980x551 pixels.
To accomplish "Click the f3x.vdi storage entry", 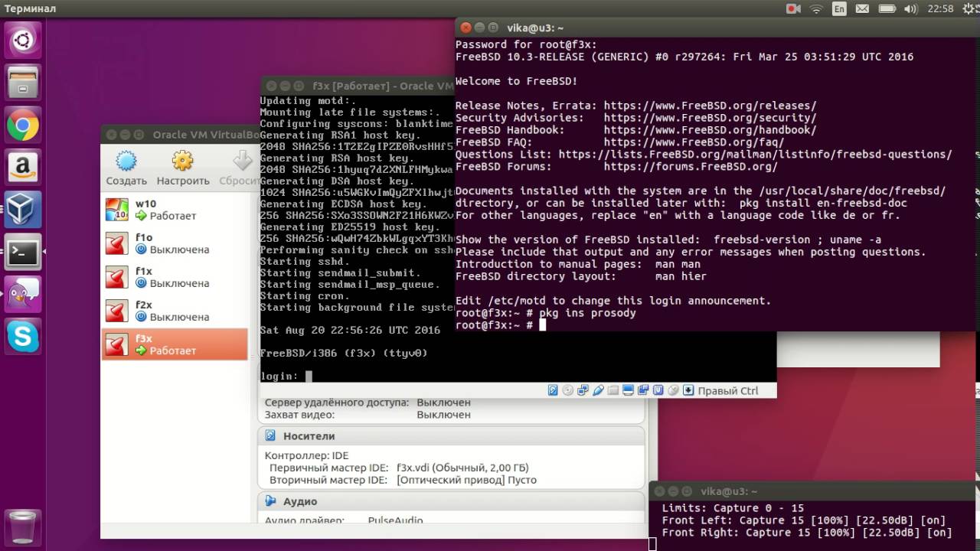I will pyautogui.click(x=462, y=468).
